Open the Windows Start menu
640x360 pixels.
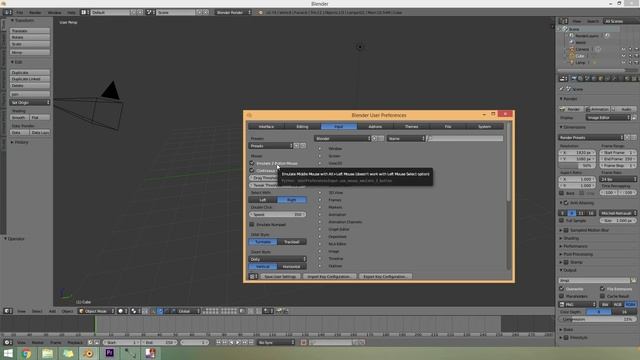click(x=8, y=353)
